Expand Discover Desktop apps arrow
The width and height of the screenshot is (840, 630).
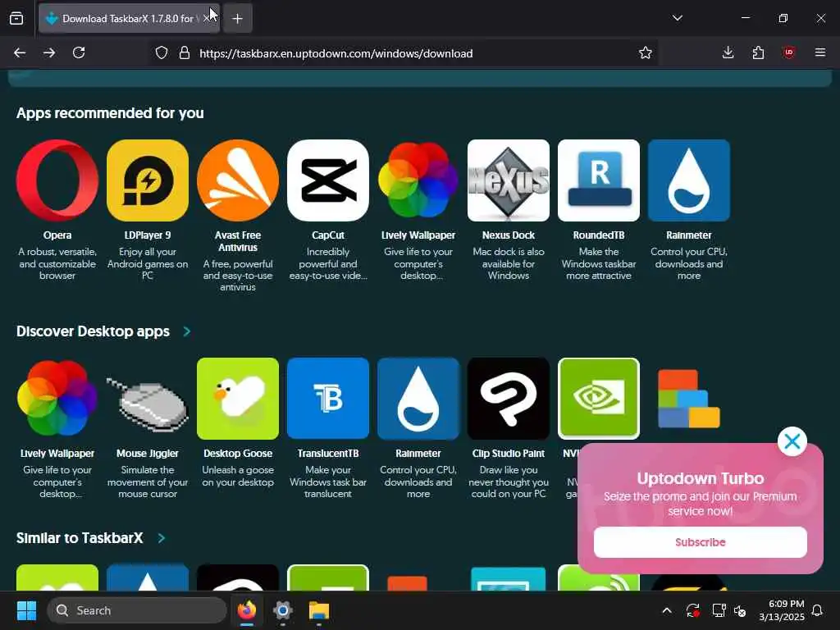pyautogui.click(x=186, y=331)
